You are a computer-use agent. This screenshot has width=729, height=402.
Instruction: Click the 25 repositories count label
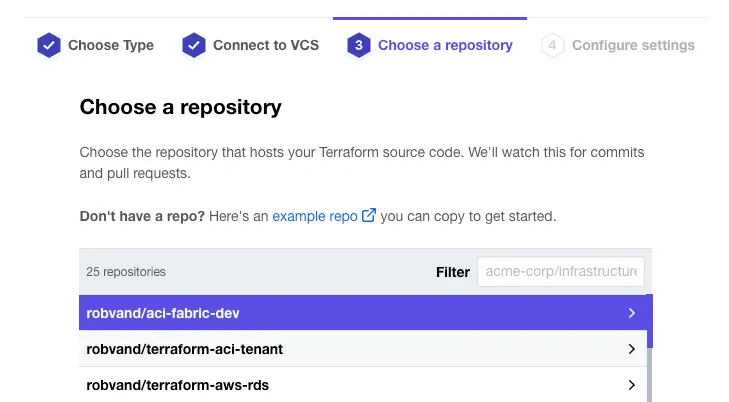pos(126,272)
